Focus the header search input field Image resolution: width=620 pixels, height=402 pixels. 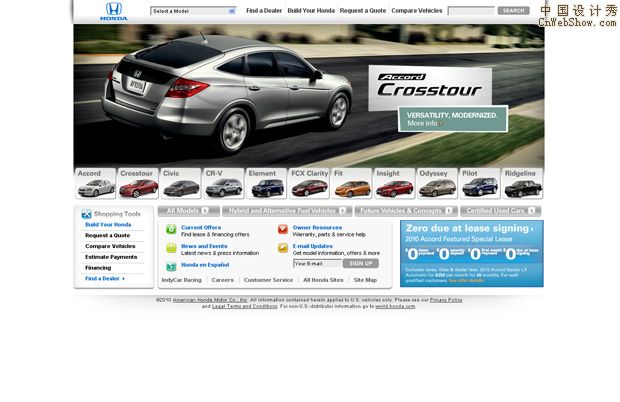(471, 11)
